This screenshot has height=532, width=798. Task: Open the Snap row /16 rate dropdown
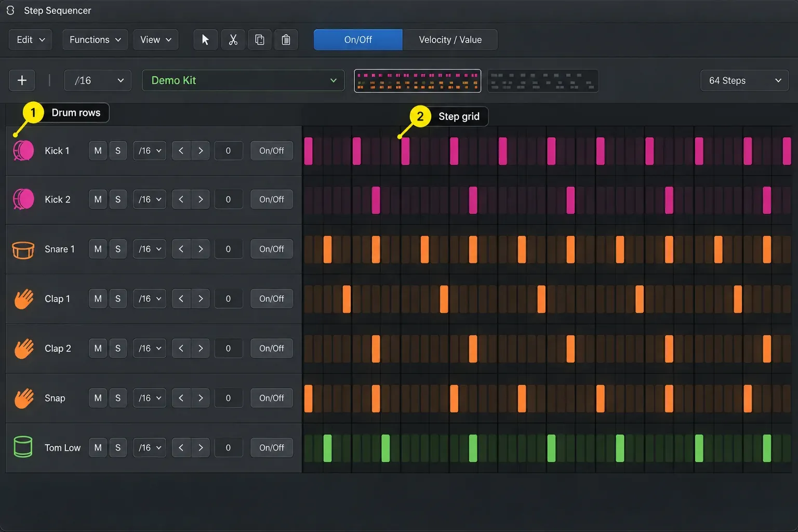pyautogui.click(x=150, y=398)
